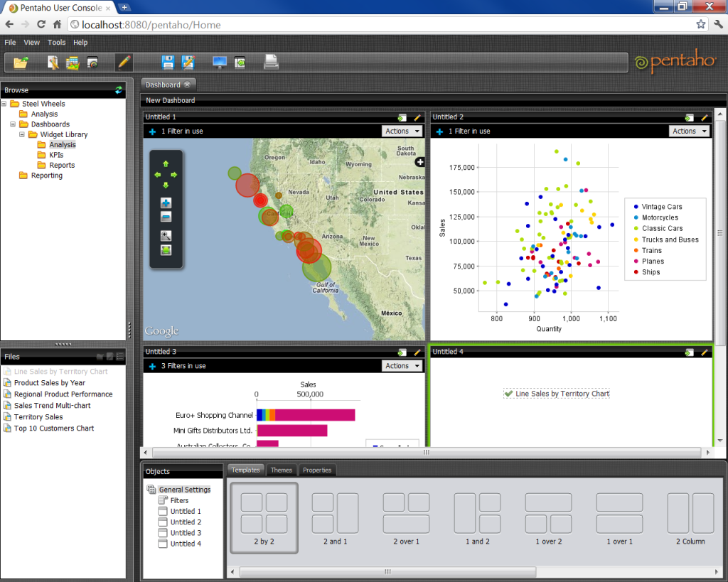
Task: Toggle the pencil Edit toolbar button
Action: (124, 63)
